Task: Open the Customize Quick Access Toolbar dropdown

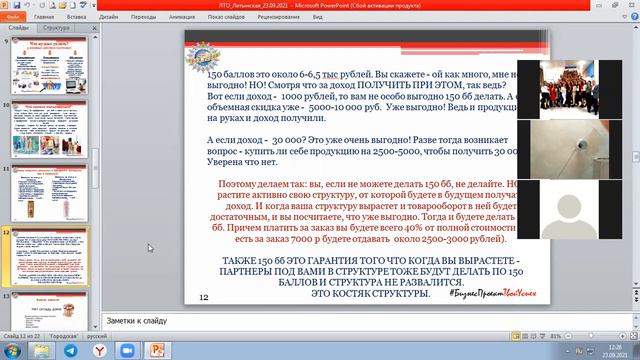Action: 93,6
